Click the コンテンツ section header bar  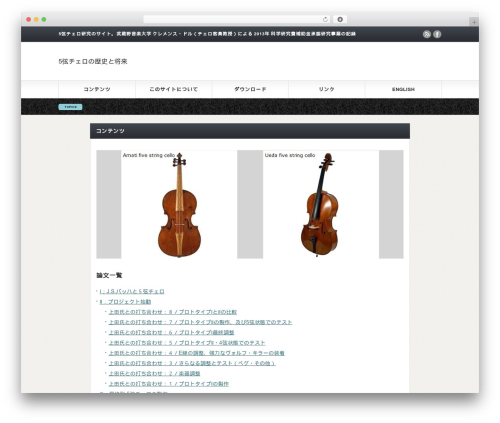250,131
